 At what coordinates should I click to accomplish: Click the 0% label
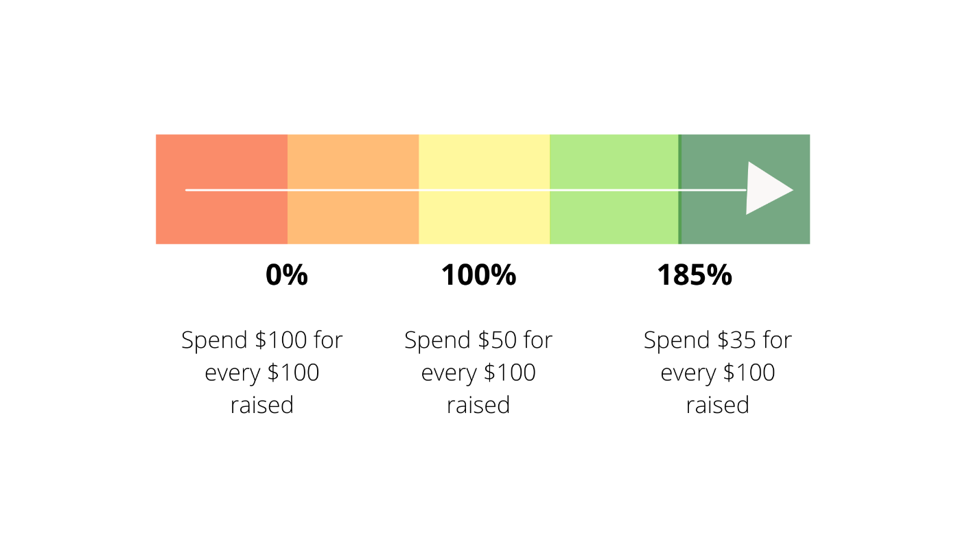287,276
